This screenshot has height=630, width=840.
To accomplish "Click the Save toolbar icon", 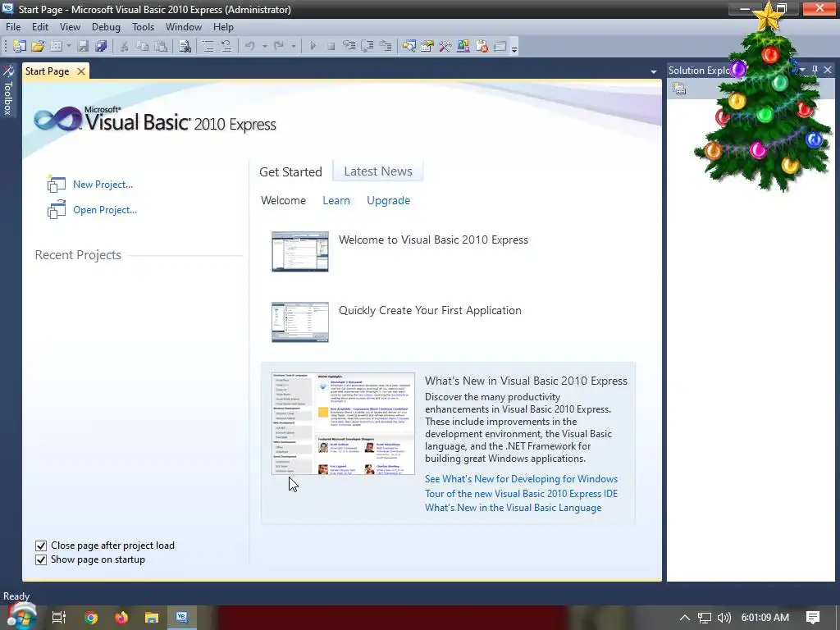I will [83, 47].
